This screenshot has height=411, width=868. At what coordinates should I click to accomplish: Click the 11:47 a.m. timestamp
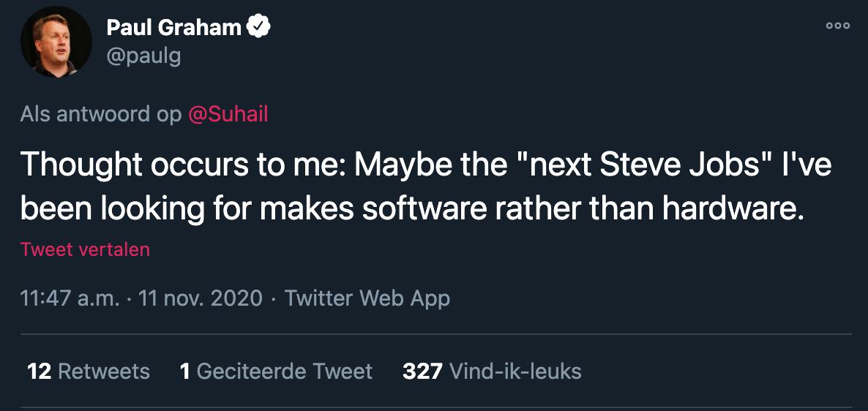pos(70,298)
